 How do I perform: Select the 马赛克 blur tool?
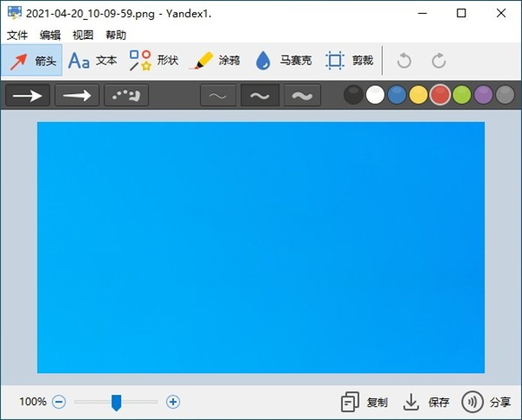283,61
